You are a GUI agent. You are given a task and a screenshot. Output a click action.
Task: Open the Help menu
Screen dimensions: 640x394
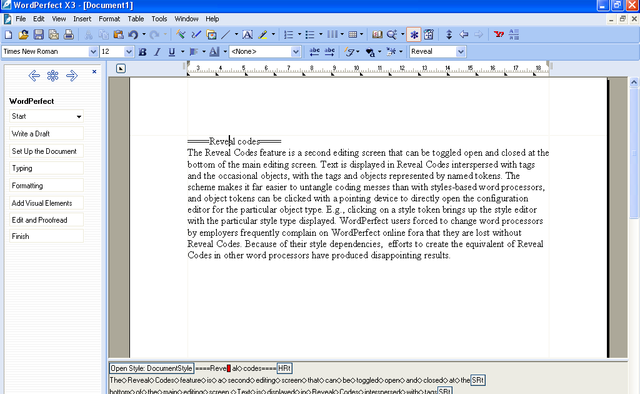212,19
